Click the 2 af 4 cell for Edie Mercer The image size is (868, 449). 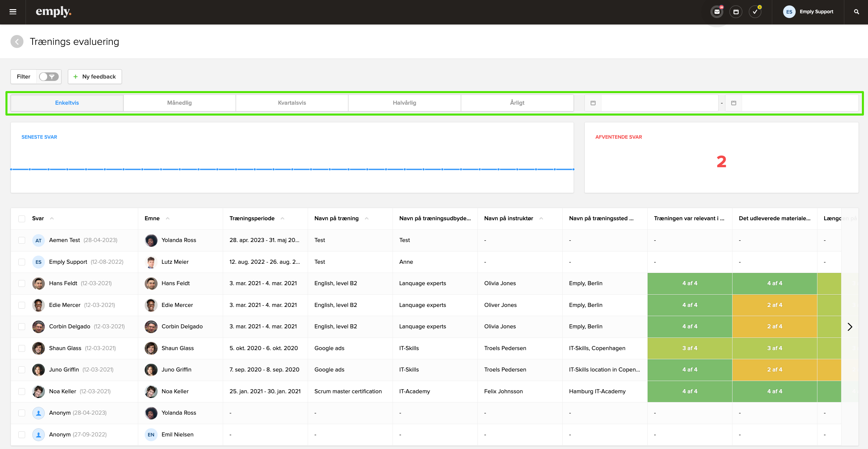[774, 305]
